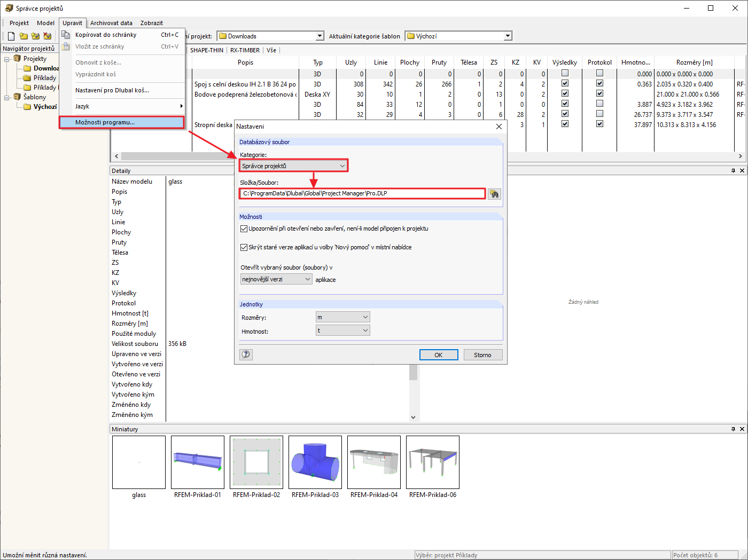The height and width of the screenshot is (560, 748).
Task: Click the table's scroll right arrow
Action: [x=741, y=156]
